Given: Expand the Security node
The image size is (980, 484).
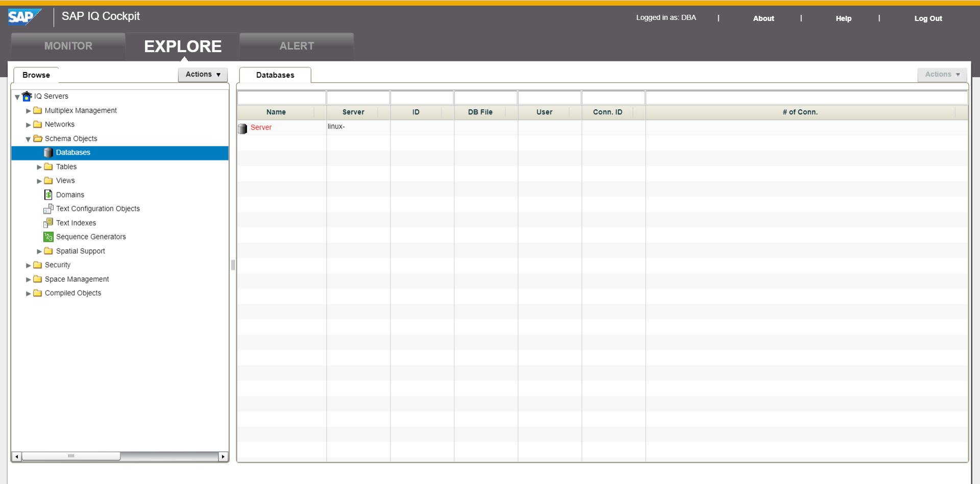Looking at the screenshot, I should coord(29,265).
